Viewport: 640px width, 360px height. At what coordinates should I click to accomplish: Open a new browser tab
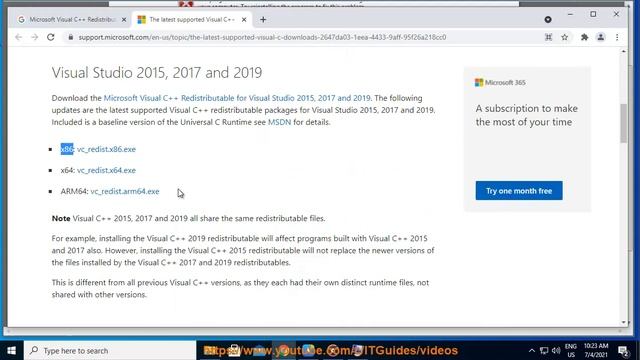[x=263, y=20]
